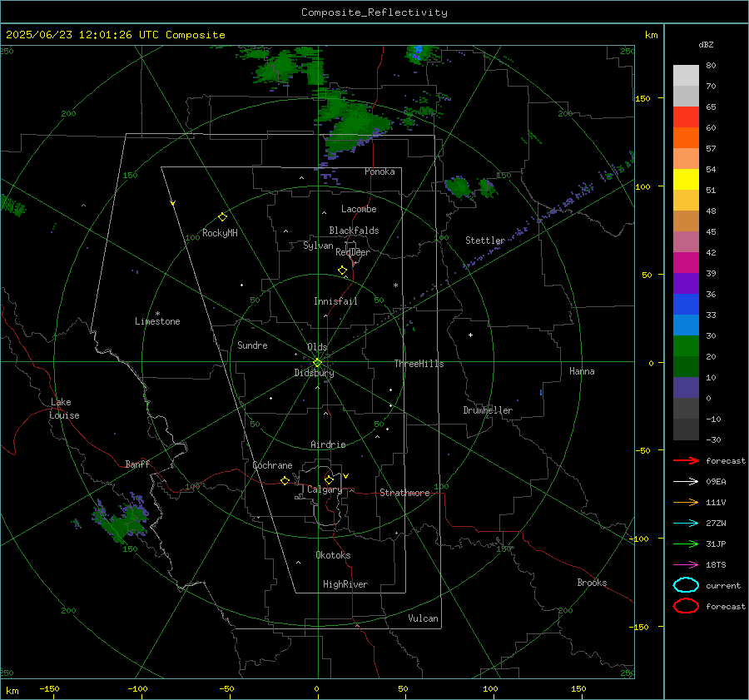
Task: Click the Composite_Reflectivity title text
Action: pos(374,12)
